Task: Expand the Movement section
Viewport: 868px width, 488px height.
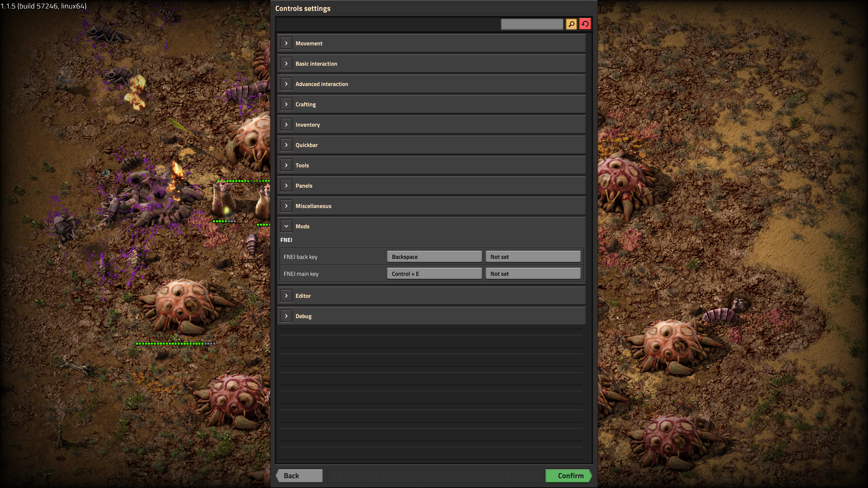Action: (x=286, y=43)
